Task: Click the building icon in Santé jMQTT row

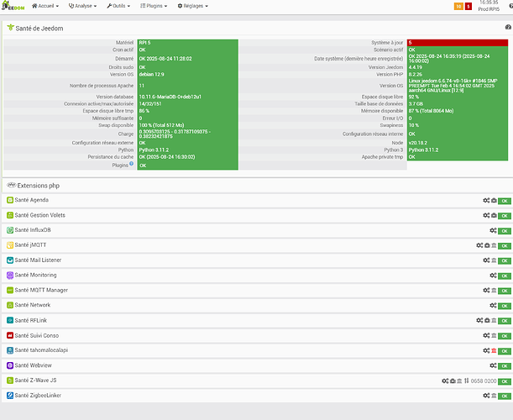Action: point(494,245)
